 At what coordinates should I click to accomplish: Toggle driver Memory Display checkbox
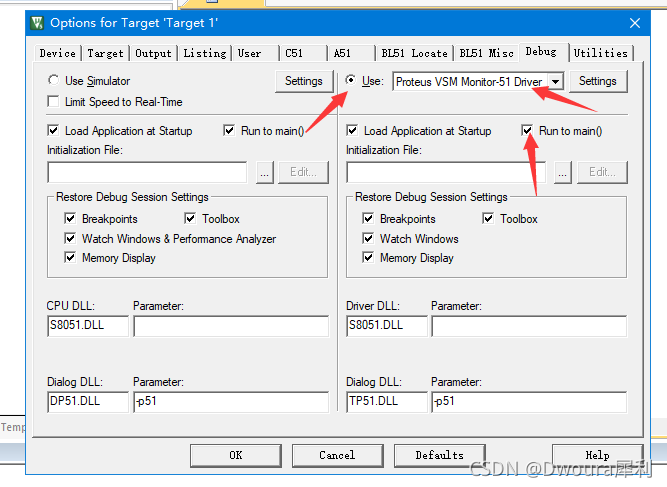(368, 257)
